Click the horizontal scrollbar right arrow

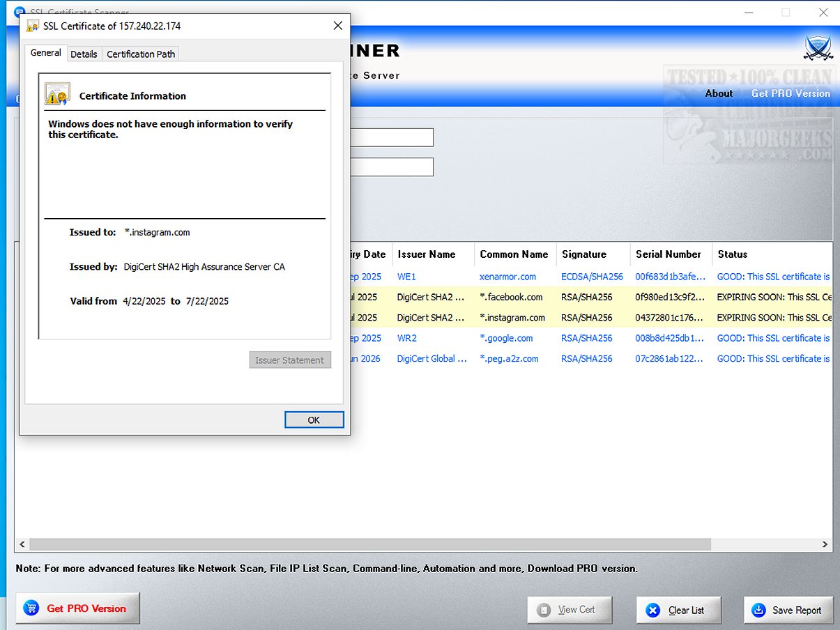pos(825,544)
